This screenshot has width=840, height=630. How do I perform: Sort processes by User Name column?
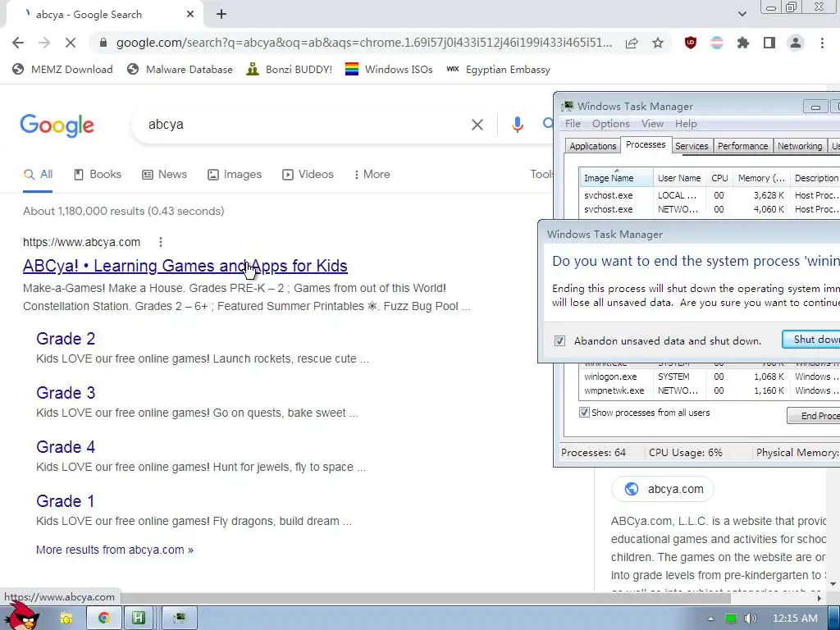pyautogui.click(x=679, y=178)
